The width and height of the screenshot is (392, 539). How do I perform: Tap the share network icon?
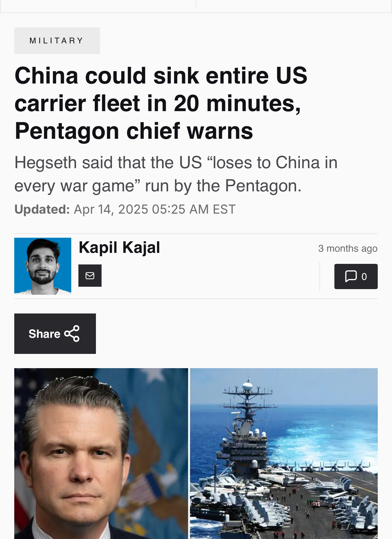(72, 334)
